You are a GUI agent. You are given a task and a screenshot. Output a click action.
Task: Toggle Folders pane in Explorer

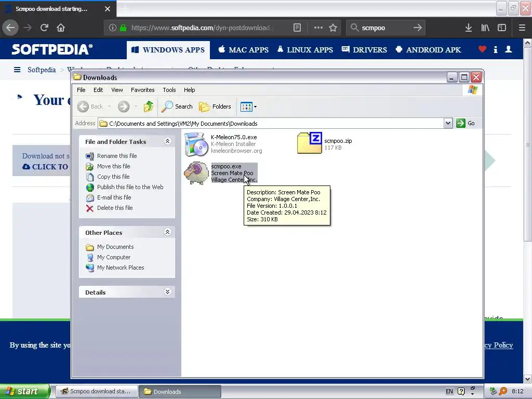[215, 107]
